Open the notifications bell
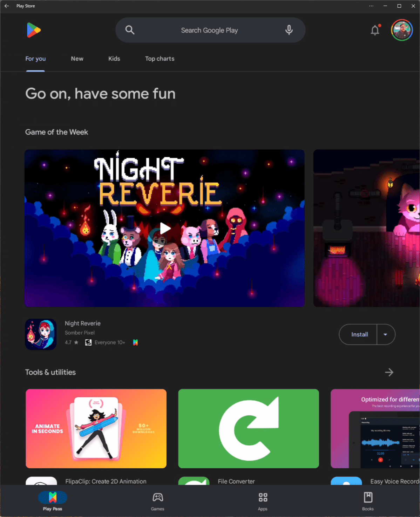 pos(375,30)
